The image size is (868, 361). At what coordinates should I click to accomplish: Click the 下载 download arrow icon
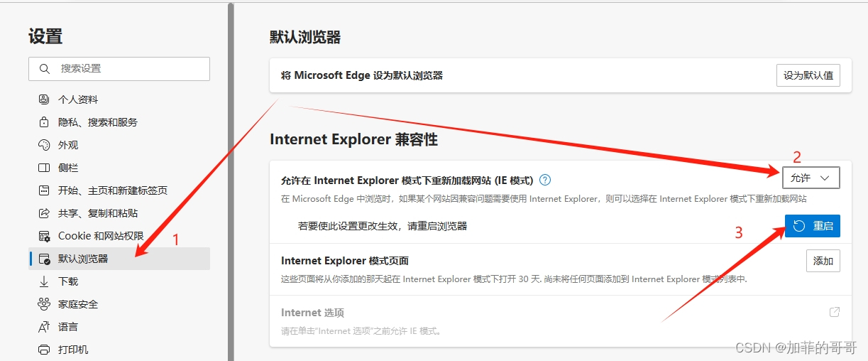coord(44,281)
